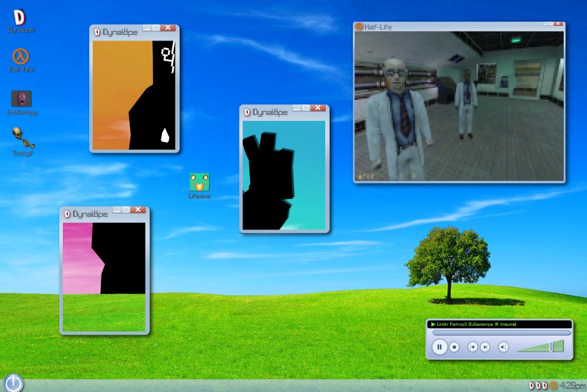Maximize the pink Dynalope window
The height and width of the screenshot is (392, 587).
(126, 209)
